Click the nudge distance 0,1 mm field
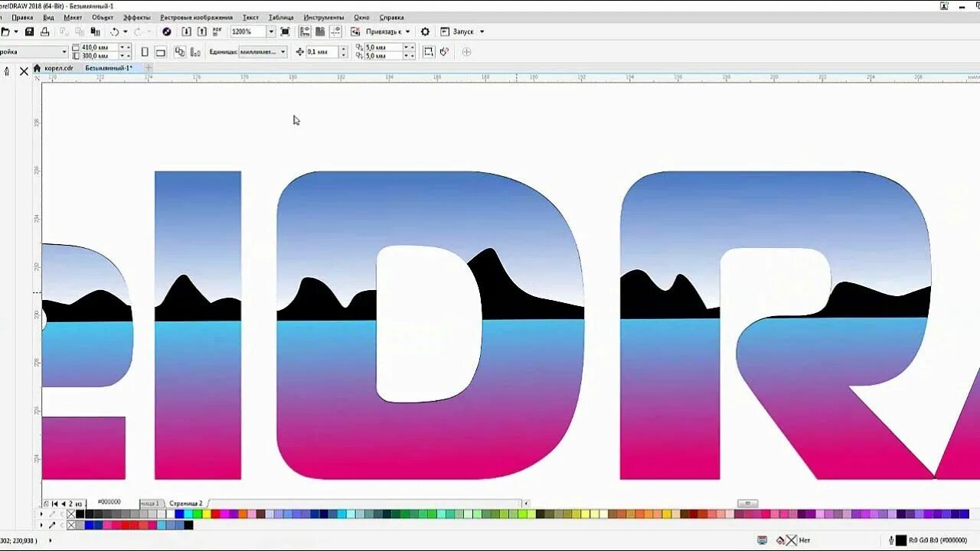This screenshot has width=980, height=551. coord(322,52)
